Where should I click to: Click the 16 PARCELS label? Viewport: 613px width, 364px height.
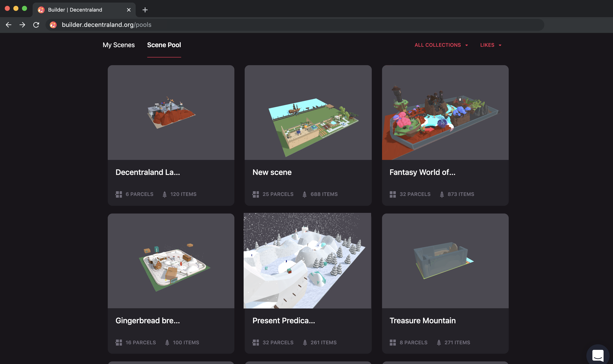141,342
